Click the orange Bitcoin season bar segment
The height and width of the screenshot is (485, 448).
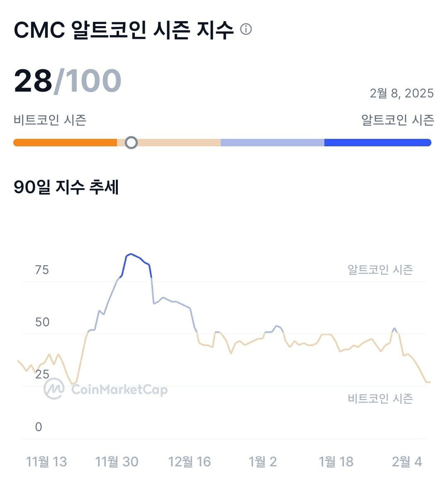coord(65,143)
